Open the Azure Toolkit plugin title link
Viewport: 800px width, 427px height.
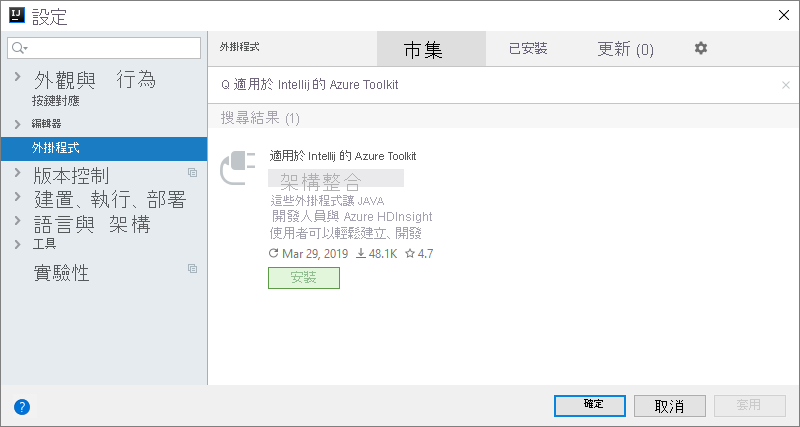tap(343, 156)
